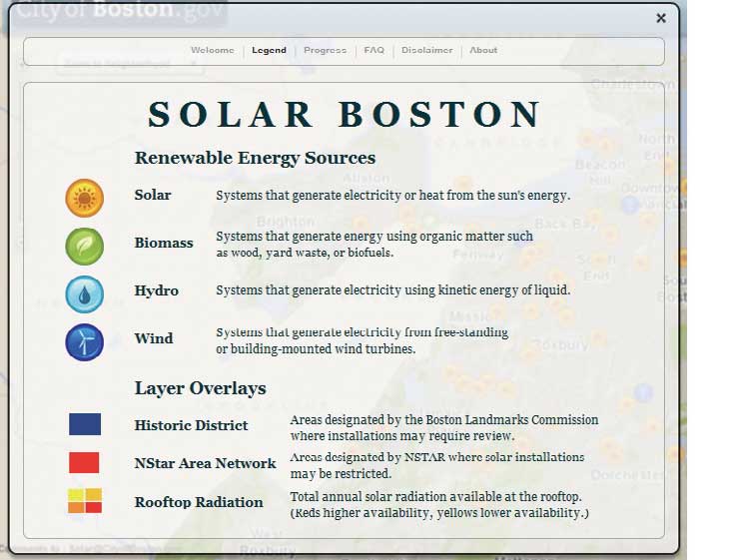Select the Rooftop Radiation color grid swatch
This screenshot has height=560, width=738.
tap(85, 501)
